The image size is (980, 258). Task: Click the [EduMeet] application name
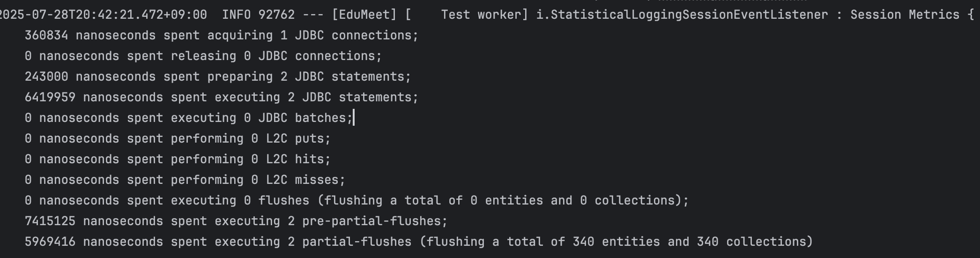364,15
